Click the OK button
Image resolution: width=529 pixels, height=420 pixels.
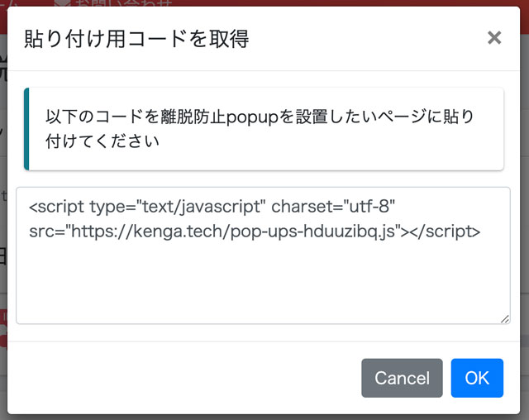click(x=477, y=378)
